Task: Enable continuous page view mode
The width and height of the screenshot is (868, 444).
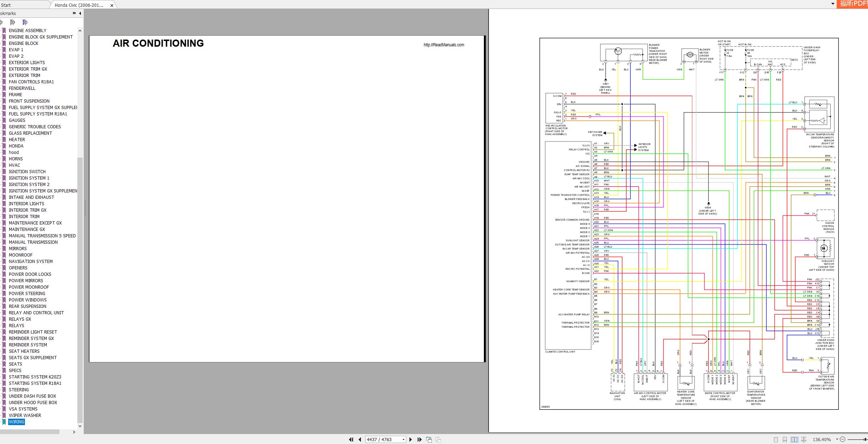Action: (x=785, y=440)
